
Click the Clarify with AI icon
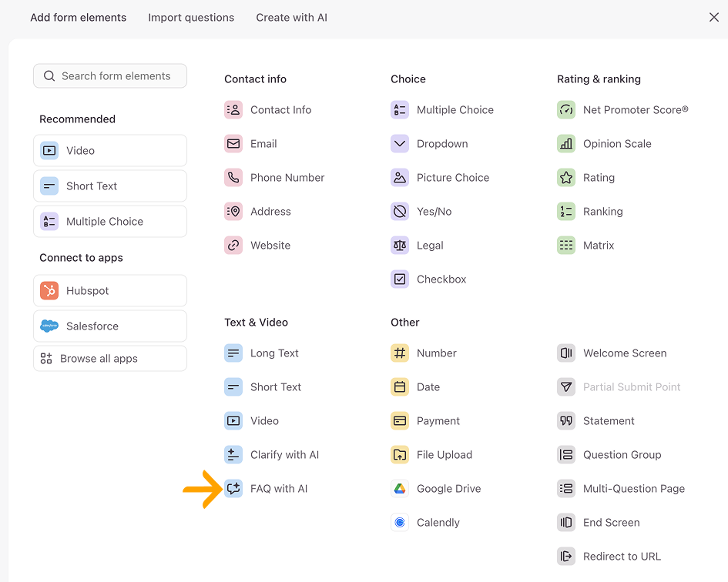[233, 454]
